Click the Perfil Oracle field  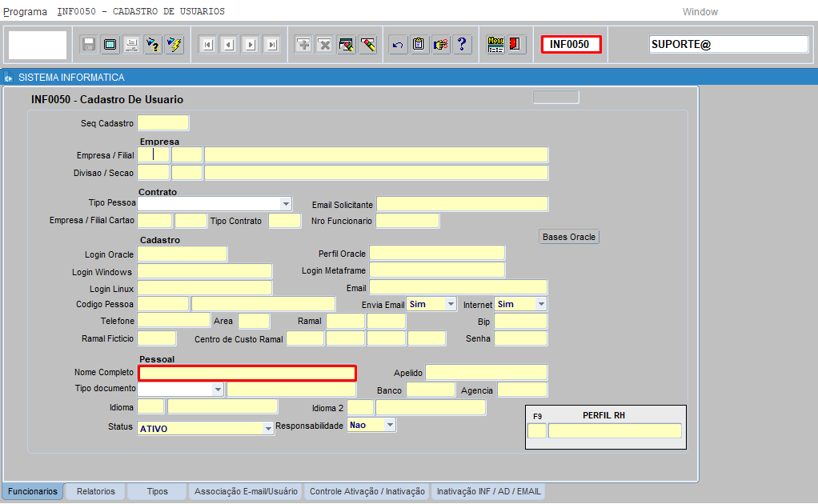click(x=437, y=253)
